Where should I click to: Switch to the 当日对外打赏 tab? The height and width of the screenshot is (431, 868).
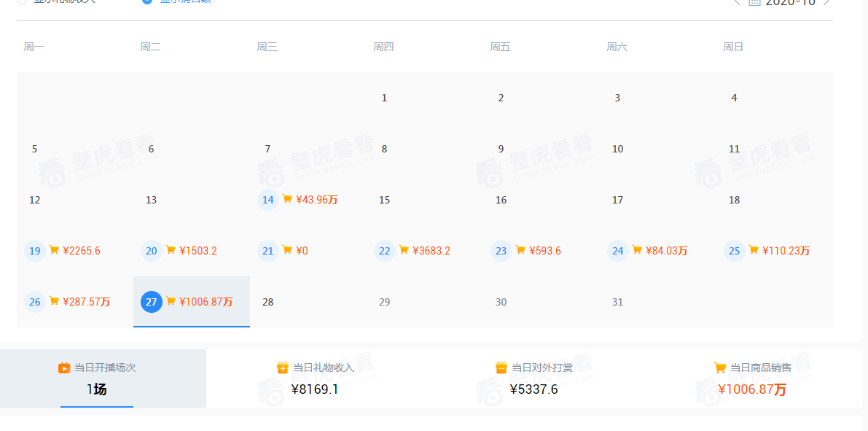[x=533, y=378]
